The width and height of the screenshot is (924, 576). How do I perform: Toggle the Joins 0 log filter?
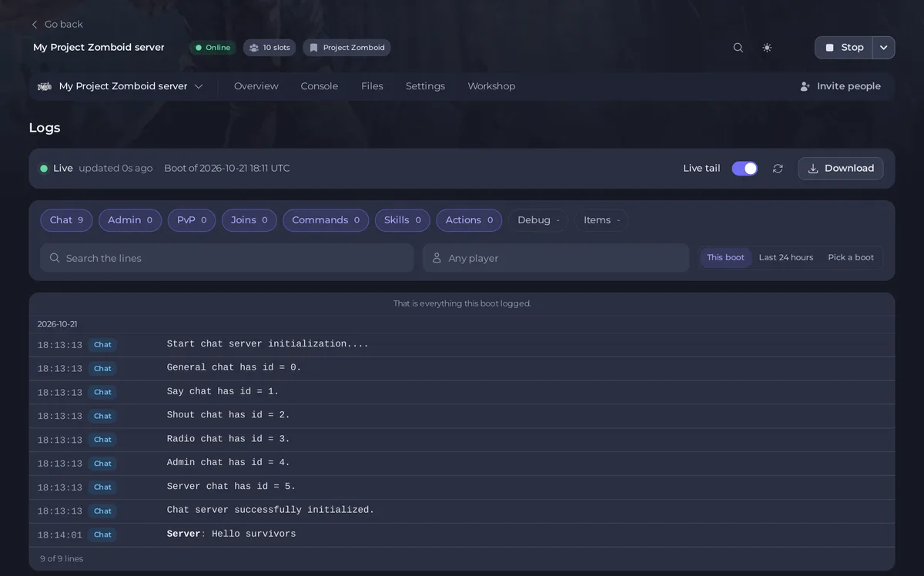(249, 220)
